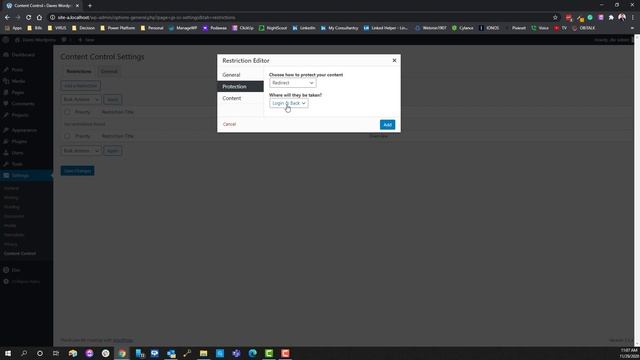Open the Personal bookmark folder
The height and width of the screenshot is (360, 640).
152,28
